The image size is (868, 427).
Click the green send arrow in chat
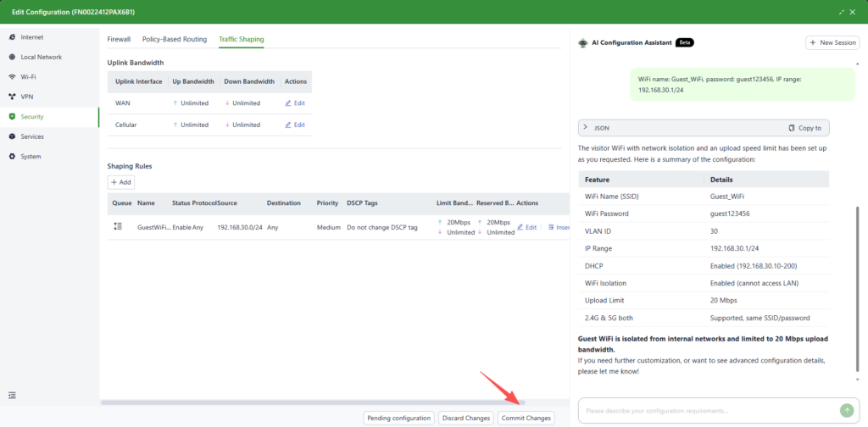click(846, 410)
